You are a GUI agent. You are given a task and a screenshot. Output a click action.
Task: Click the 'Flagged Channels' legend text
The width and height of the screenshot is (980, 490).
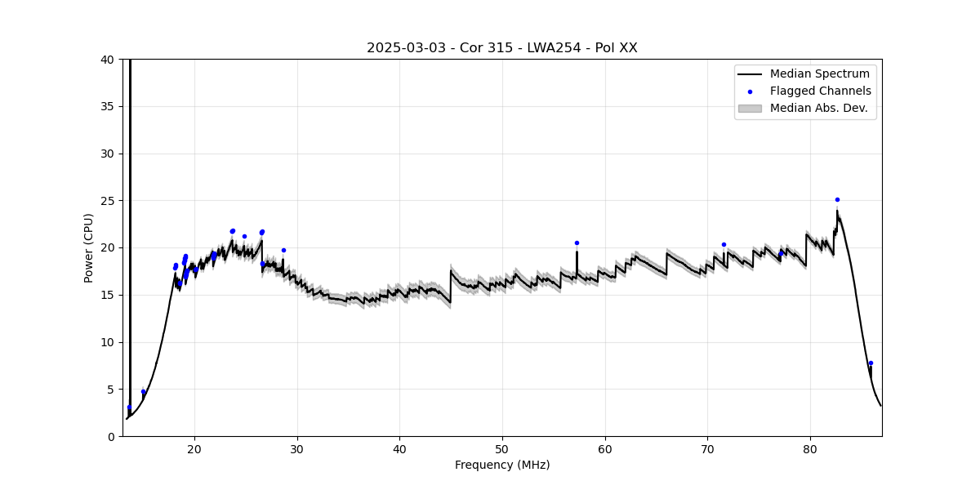tap(820, 91)
